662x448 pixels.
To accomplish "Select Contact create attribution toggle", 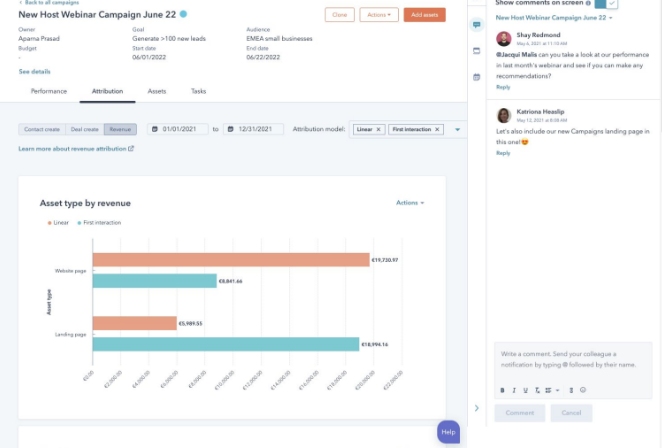I will [x=42, y=129].
